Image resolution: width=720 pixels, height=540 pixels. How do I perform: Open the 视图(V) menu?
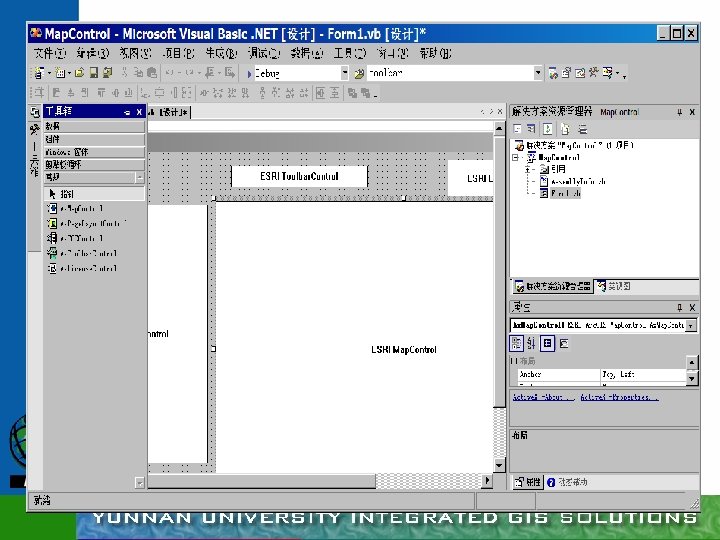coord(135,54)
